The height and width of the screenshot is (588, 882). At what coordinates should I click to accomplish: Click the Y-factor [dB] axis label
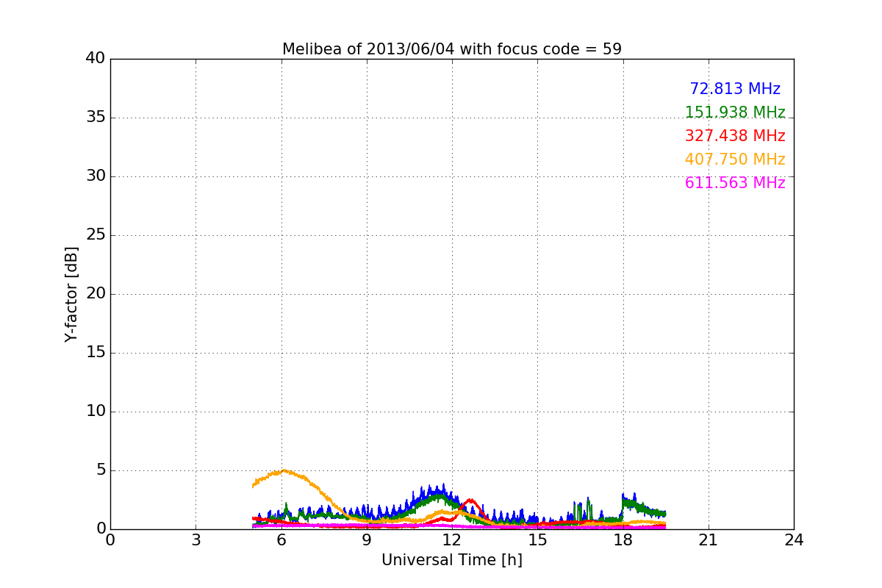pos(71,294)
